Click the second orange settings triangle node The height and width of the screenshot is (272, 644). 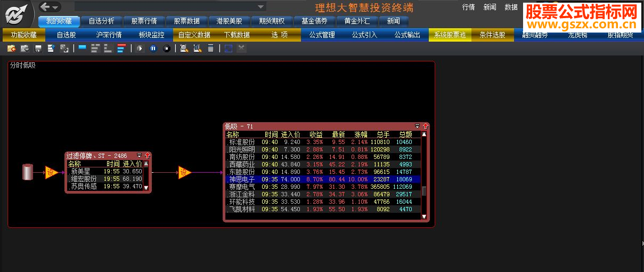(184, 172)
